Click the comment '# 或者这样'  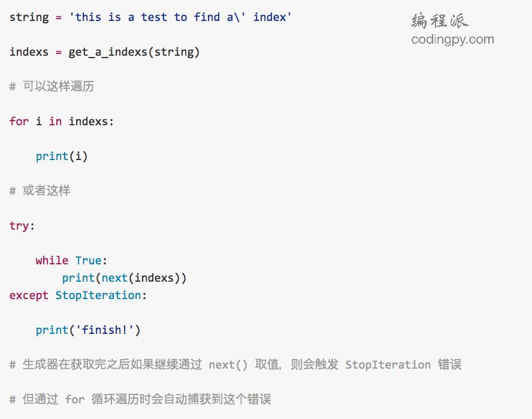click(x=40, y=191)
